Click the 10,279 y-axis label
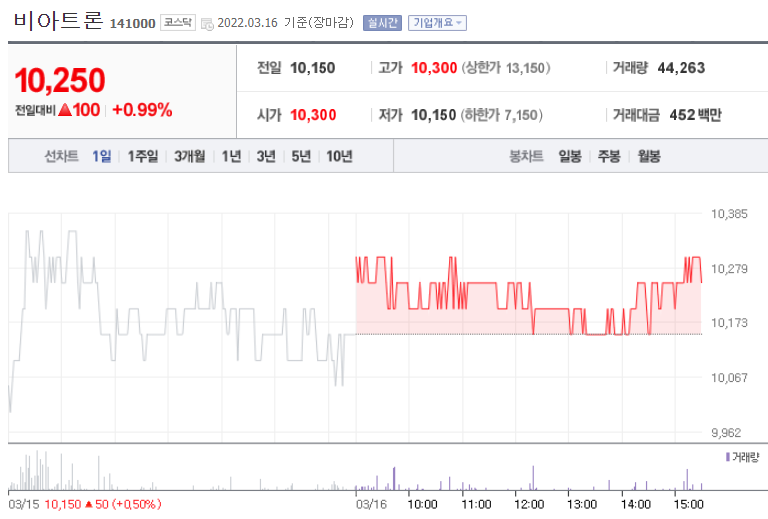This screenshot has height=519, width=768. [729, 269]
